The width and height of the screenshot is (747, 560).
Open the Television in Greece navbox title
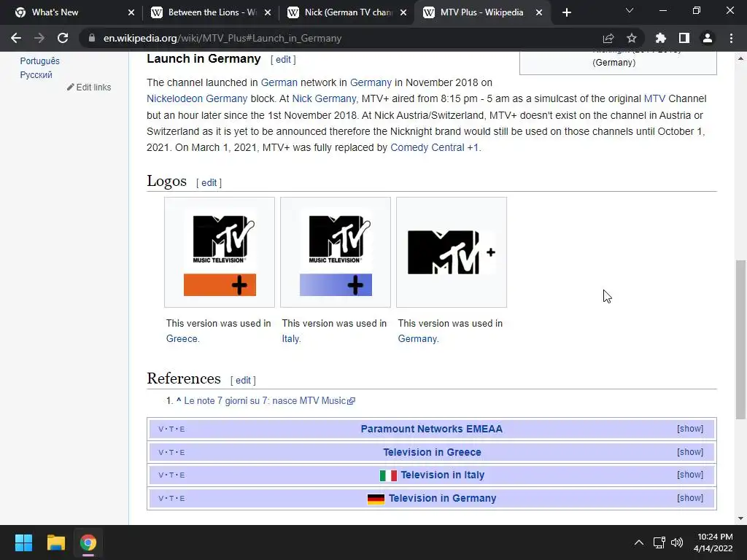(x=432, y=452)
